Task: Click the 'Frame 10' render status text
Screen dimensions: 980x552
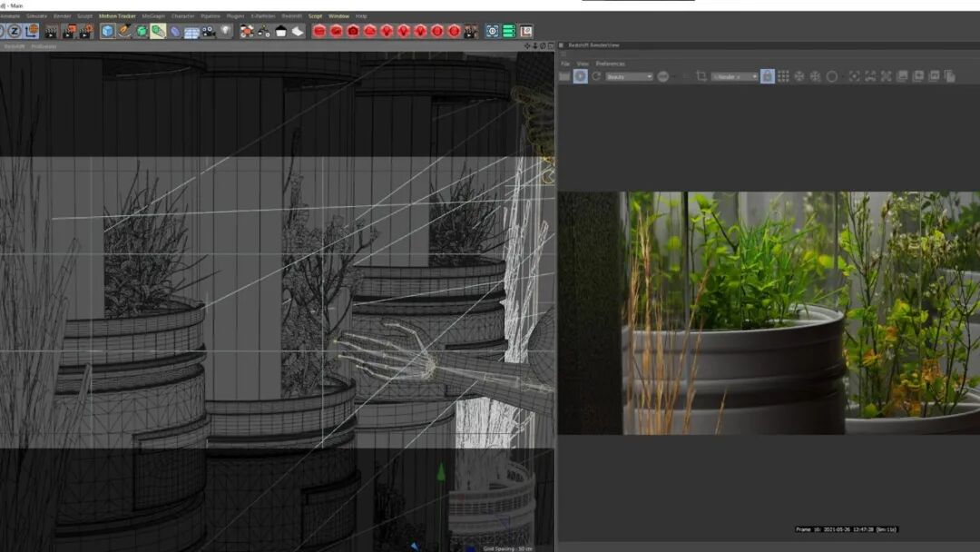Action: pos(846,529)
